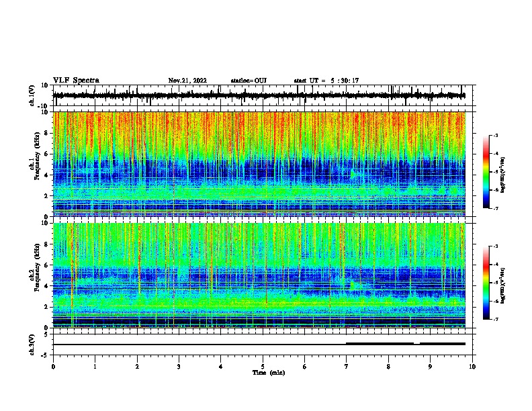Click the "4" tick on the time axis
532x411 pixels.
(221, 367)
